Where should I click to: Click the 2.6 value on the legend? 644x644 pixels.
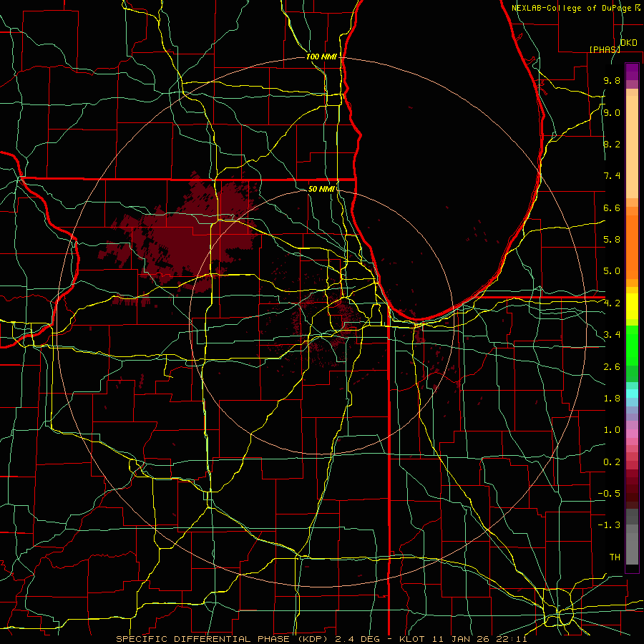[x=612, y=367]
